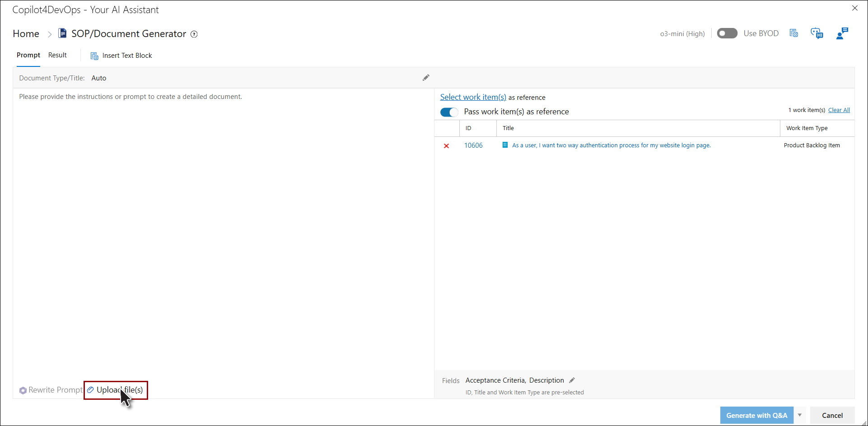Click the Rewrite Prompt icon
Image resolution: width=868 pixels, height=426 pixels.
pyautogui.click(x=23, y=390)
